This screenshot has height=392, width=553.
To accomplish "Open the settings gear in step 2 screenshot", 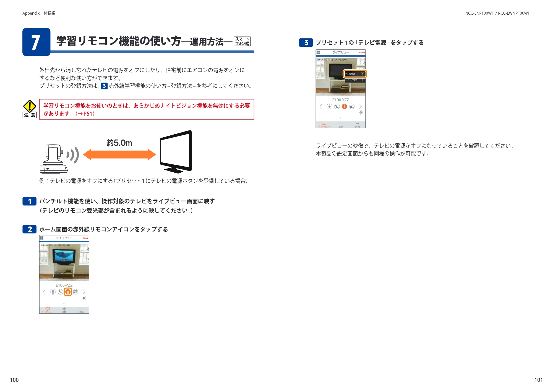I will coord(84,298).
